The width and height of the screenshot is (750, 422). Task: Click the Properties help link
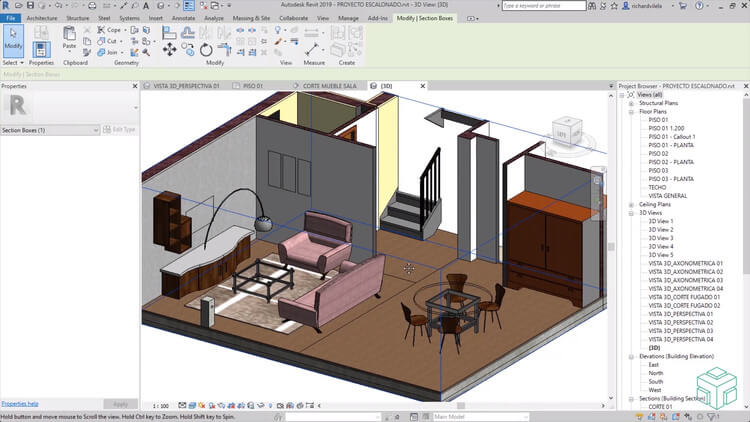20,403
